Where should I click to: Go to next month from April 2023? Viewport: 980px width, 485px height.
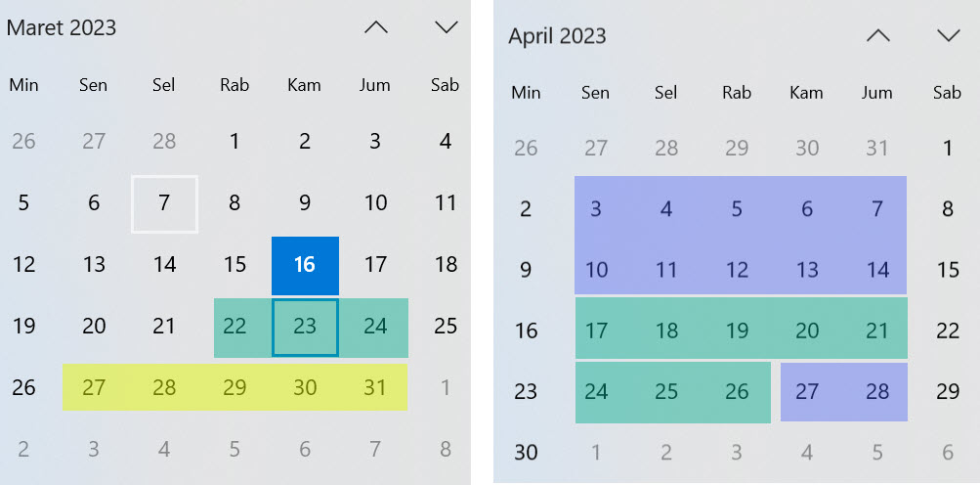tap(948, 36)
